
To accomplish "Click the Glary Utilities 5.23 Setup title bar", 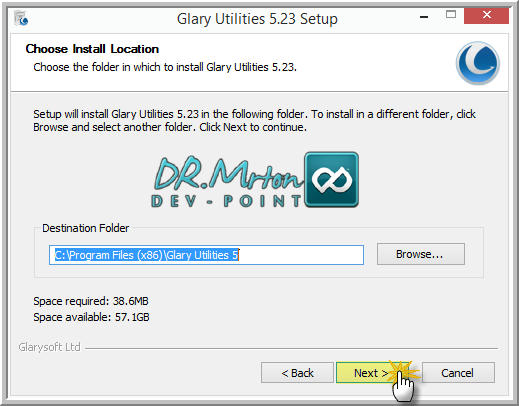I will click(257, 19).
